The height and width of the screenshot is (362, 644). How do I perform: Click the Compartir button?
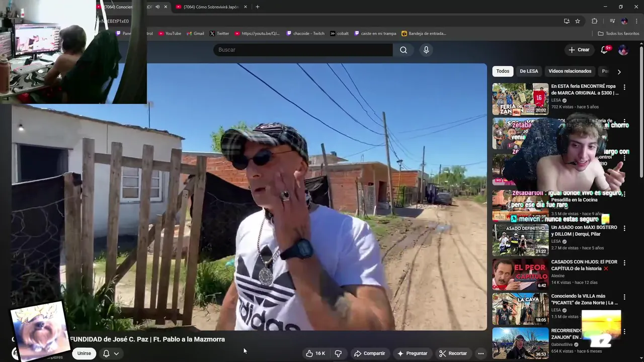pyautogui.click(x=369, y=353)
